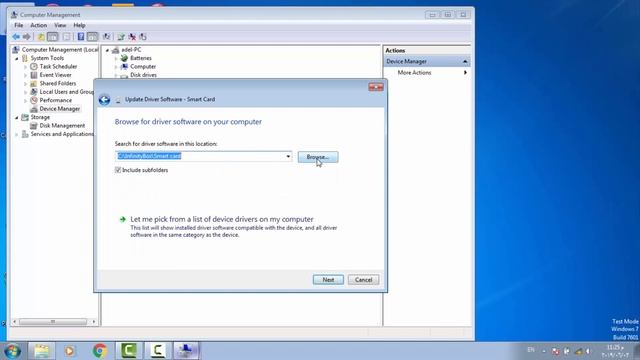
Task: Select Device Manager in the console tree
Action: click(x=60, y=109)
